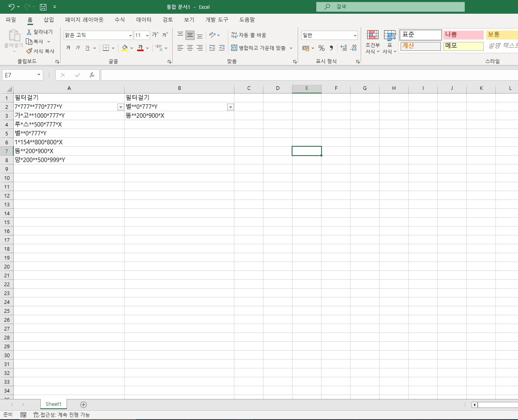Decrease font size with the smaller 가 icon

point(165,35)
